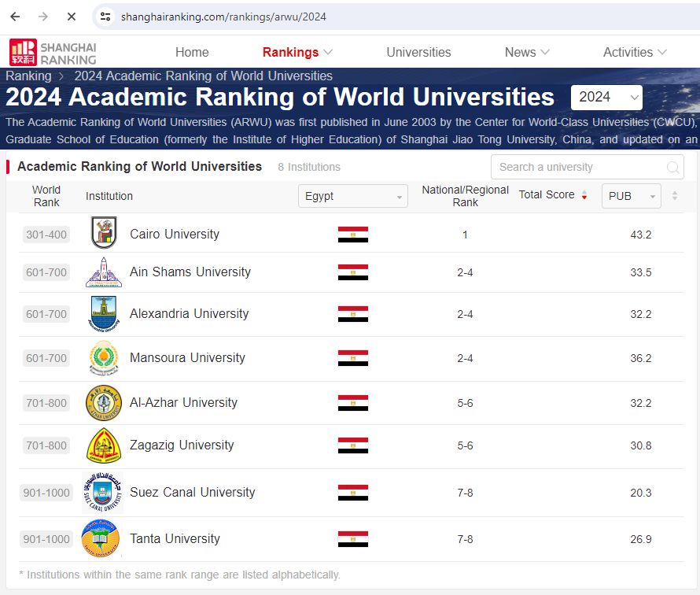Open the Tanta University link
This screenshot has width=700, height=595.
point(175,539)
